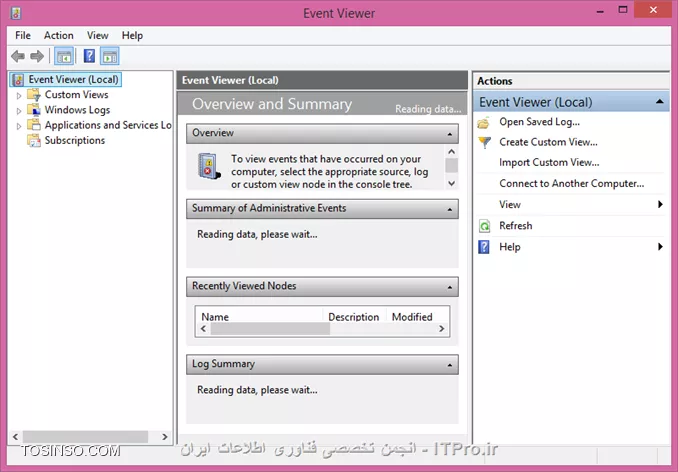678x472 pixels.
Task: Select Subscriptions in the tree
Action: 74,140
